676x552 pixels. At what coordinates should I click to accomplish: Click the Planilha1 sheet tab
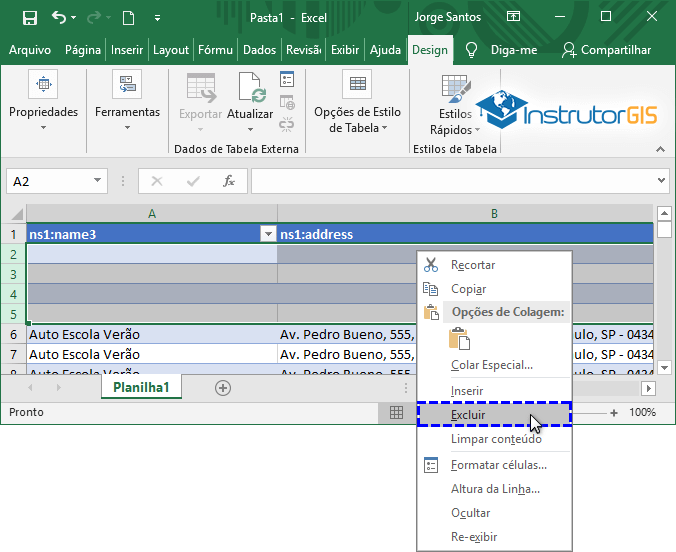click(141, 388)
